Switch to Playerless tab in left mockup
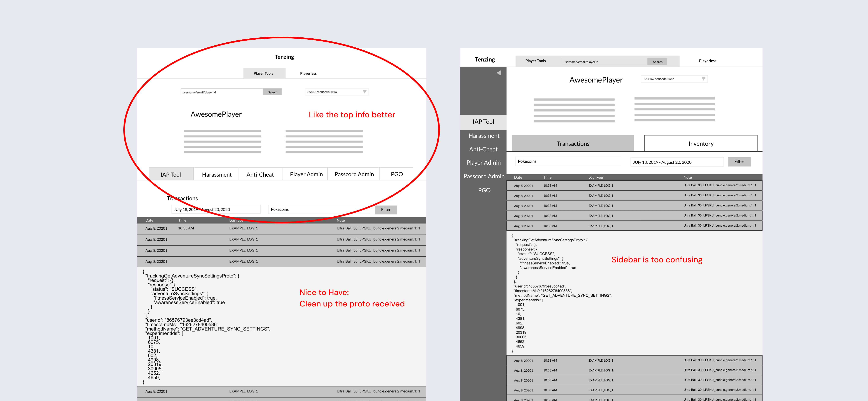Viewport: 868px width, 401px height. pos(308,73)
